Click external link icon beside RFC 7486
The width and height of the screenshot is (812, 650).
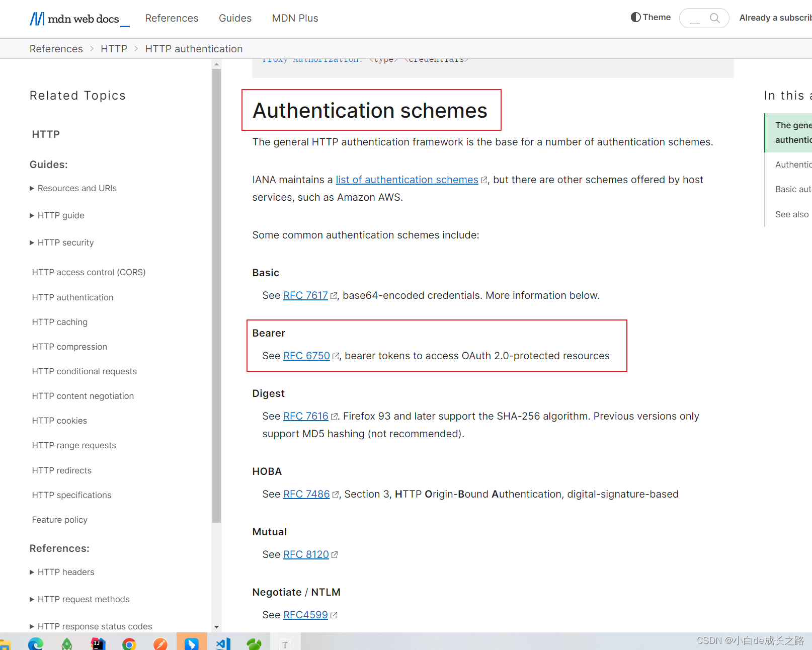335,494
